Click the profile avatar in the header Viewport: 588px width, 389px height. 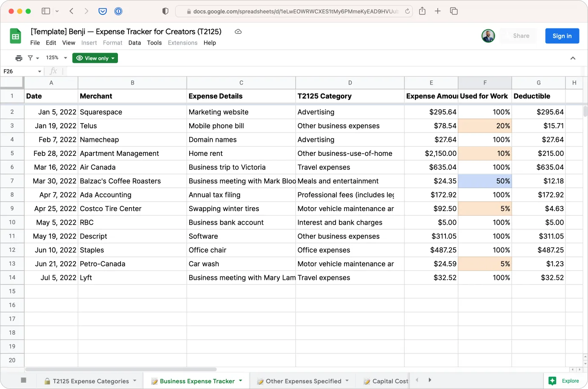coord(488,36)
